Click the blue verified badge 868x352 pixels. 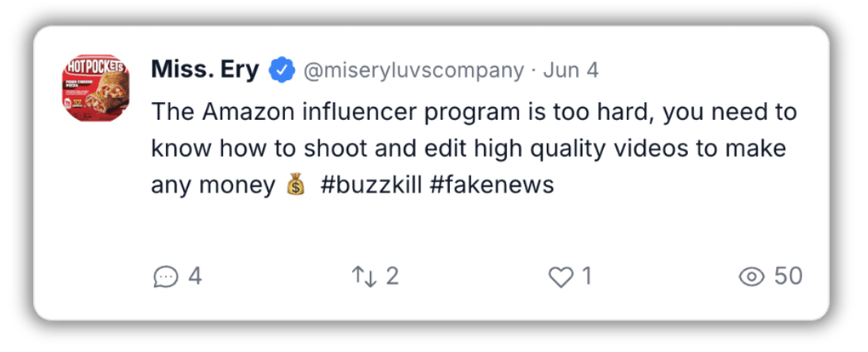coord(282,71)
